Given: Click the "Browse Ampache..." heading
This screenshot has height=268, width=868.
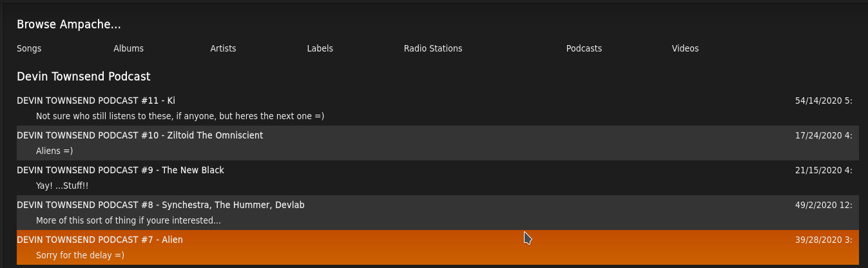Looking at the screenshot, I should [69, 24].
